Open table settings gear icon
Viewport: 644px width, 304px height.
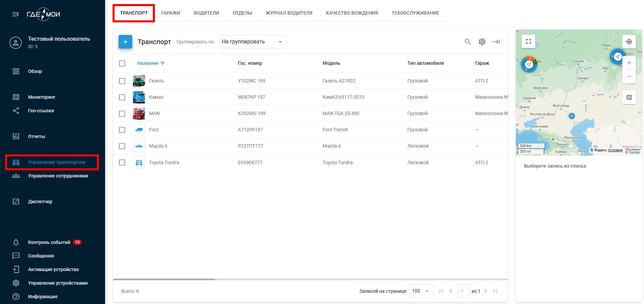[x=482, y=42]
